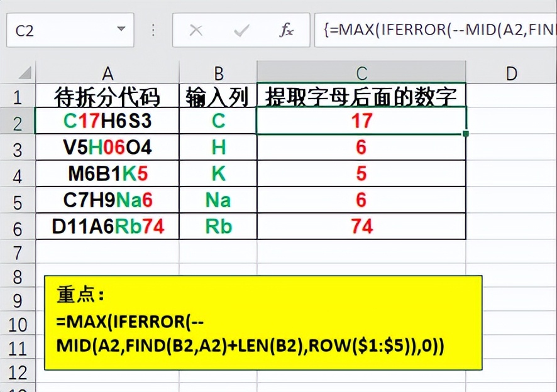Select result cell showing 74
This screenshot has height=392, width=557.
pyautogui.click(x=361, y=226)
